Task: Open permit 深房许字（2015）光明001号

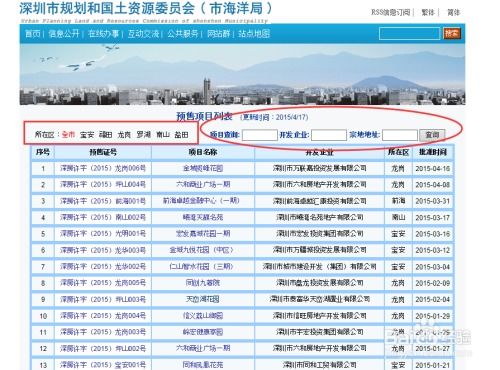Action: coord(103,234)
